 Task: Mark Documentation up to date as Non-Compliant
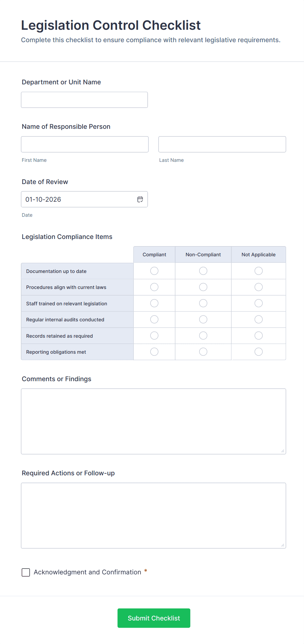tap(203, 271)
